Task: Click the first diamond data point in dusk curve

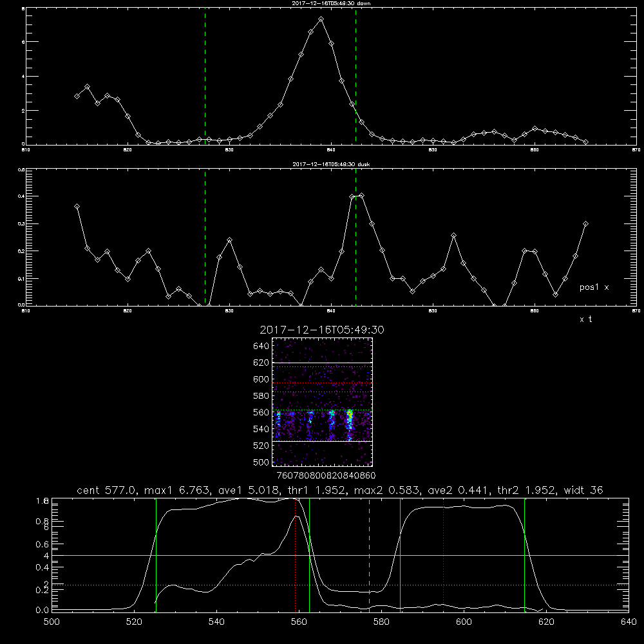Action: [77, 207]
